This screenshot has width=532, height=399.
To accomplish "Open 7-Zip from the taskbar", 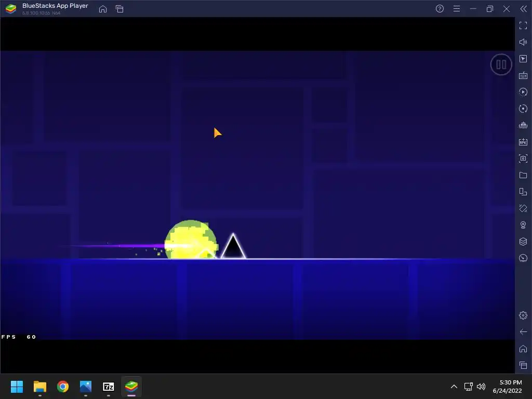I will pyautogui.click(x=109, y=387).
